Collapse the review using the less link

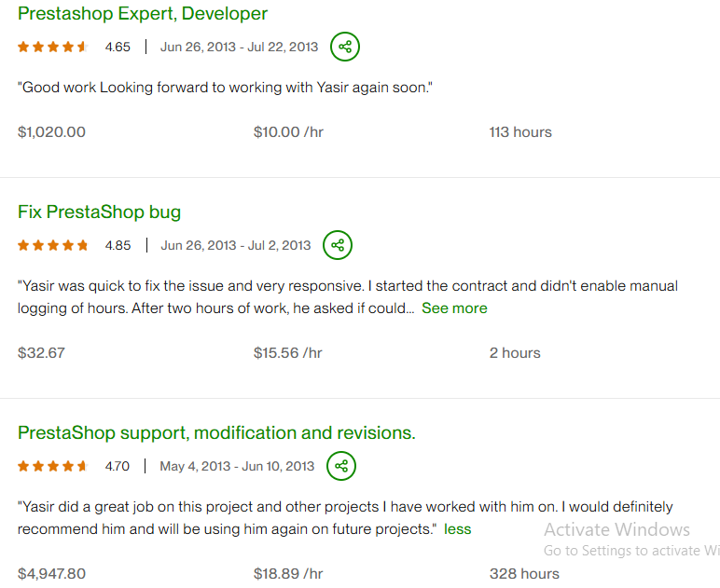(458, 529)
